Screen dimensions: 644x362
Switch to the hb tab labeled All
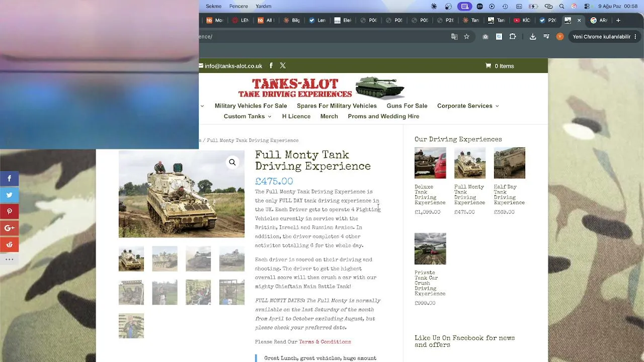click(266, 21)
